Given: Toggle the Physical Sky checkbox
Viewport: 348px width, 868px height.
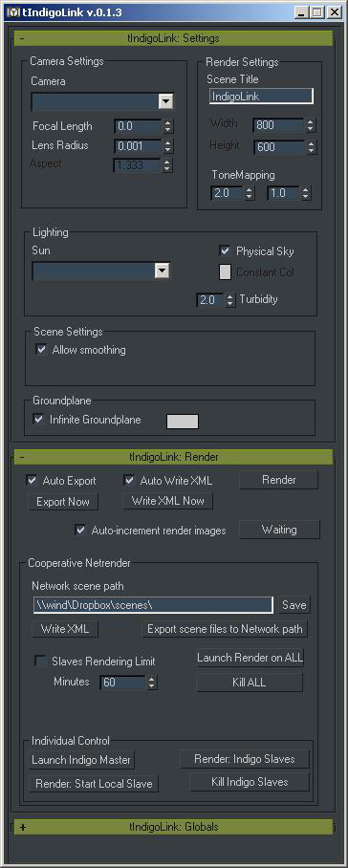Looking at the screenshot, I should 225,250.
